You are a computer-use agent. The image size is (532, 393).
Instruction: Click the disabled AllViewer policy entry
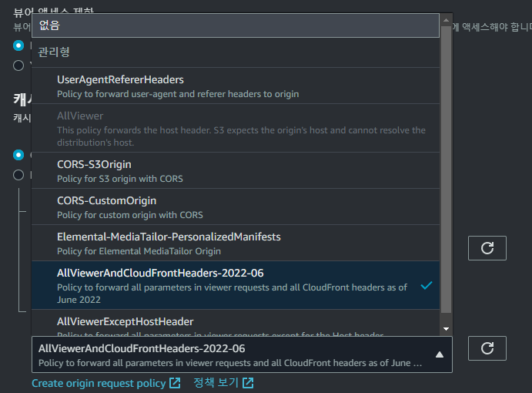236,128
